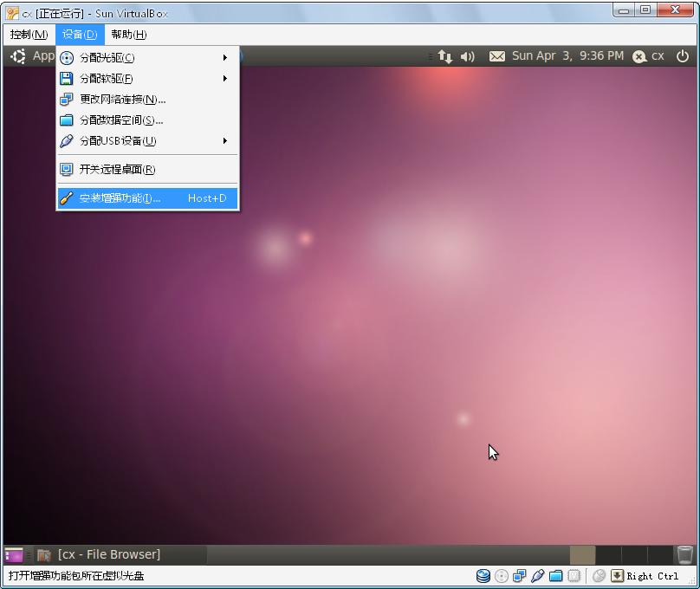
Task: Click the shared folders status icon
Action: coord(555,576)
